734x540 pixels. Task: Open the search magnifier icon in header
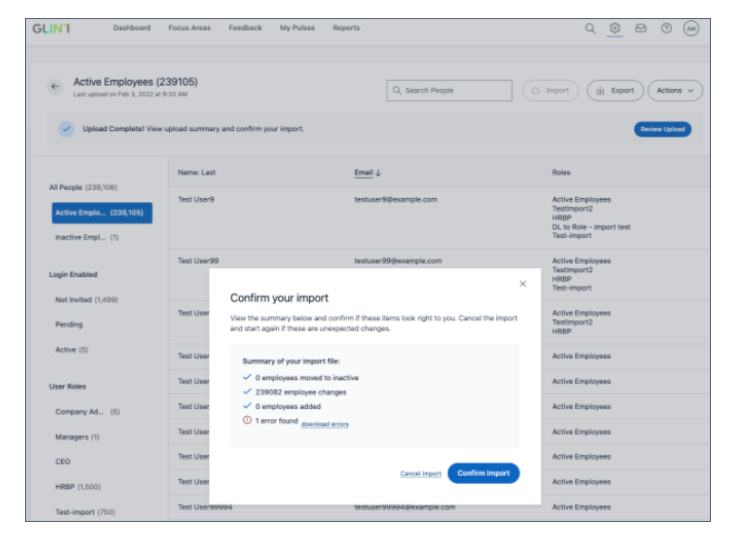click(x=590, y=29)
